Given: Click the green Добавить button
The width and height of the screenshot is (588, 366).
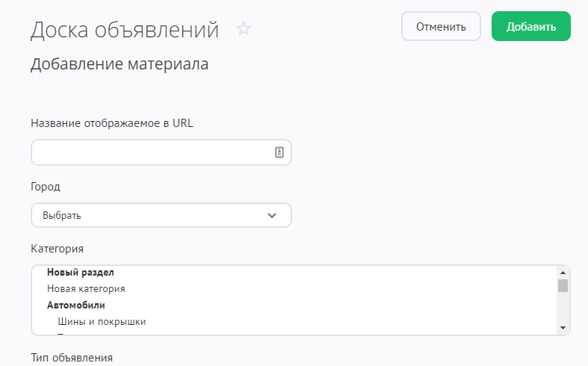Looking at the screenshot, I should point(530,26).
